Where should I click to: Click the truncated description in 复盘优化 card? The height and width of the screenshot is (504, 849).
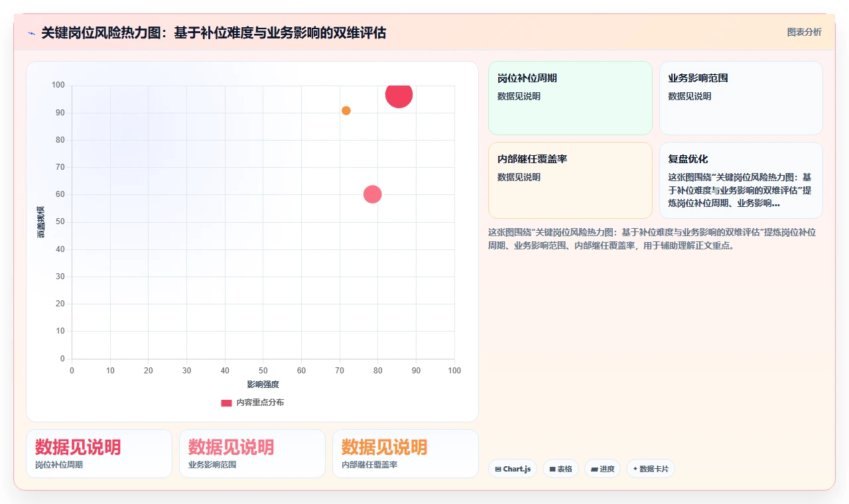pyautogui.click(x=740, y=190)
